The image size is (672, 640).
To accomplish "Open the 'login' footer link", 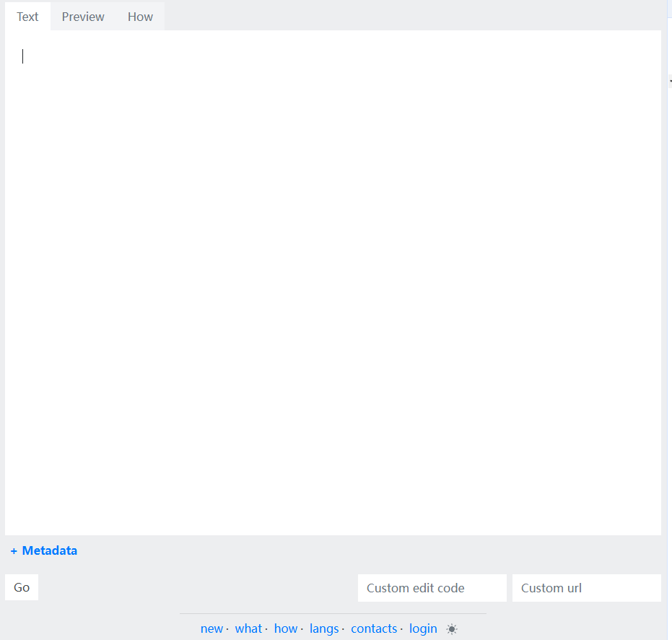I will (x=423, y=629).
